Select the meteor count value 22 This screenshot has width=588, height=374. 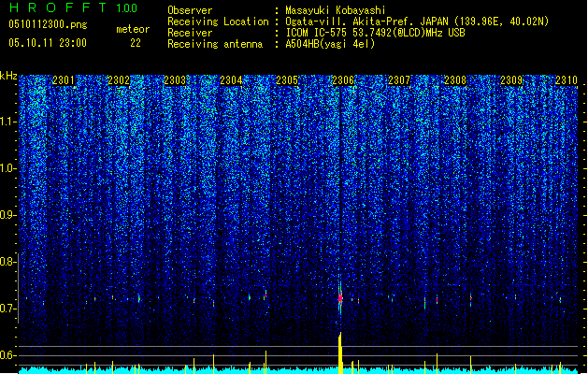coord(136,43)
